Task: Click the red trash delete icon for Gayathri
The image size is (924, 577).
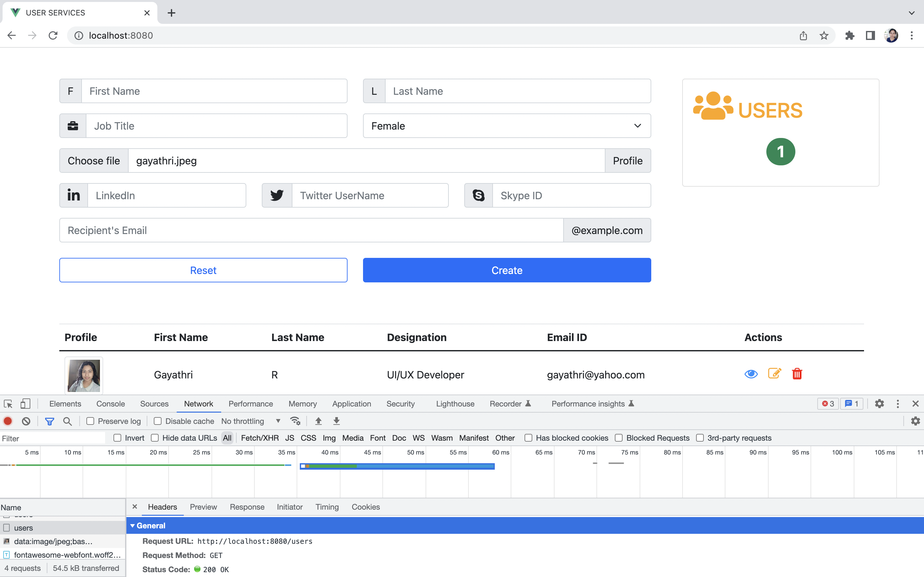Action: pyautogui.click(x=797, y=374)
